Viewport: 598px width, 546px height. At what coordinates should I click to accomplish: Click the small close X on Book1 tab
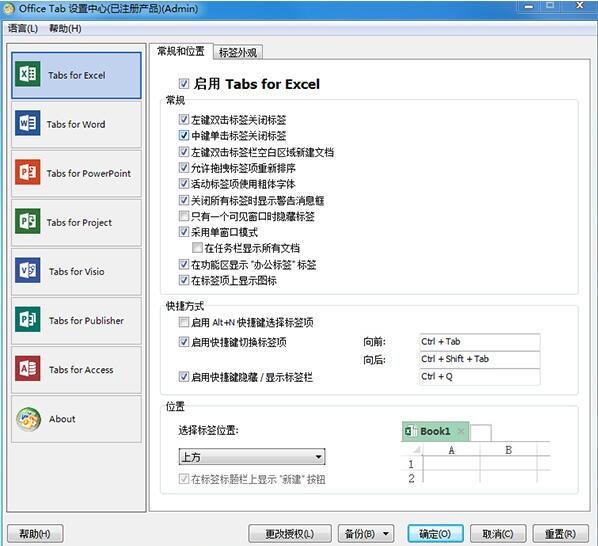tap(461, 431)
